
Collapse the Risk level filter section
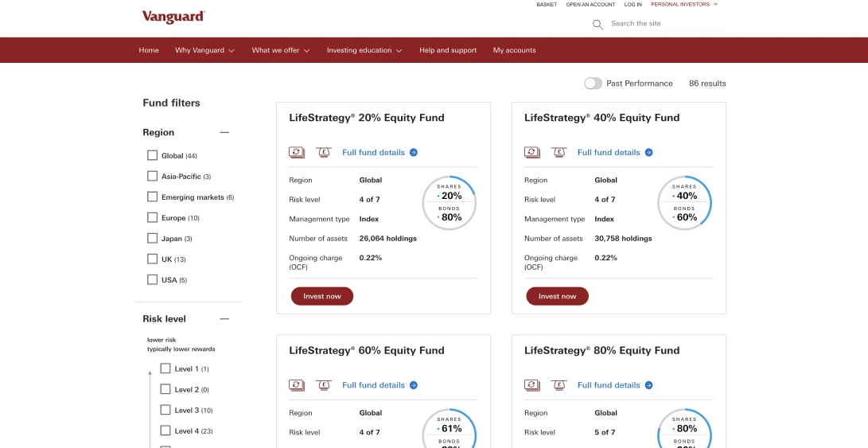[224, 319]
